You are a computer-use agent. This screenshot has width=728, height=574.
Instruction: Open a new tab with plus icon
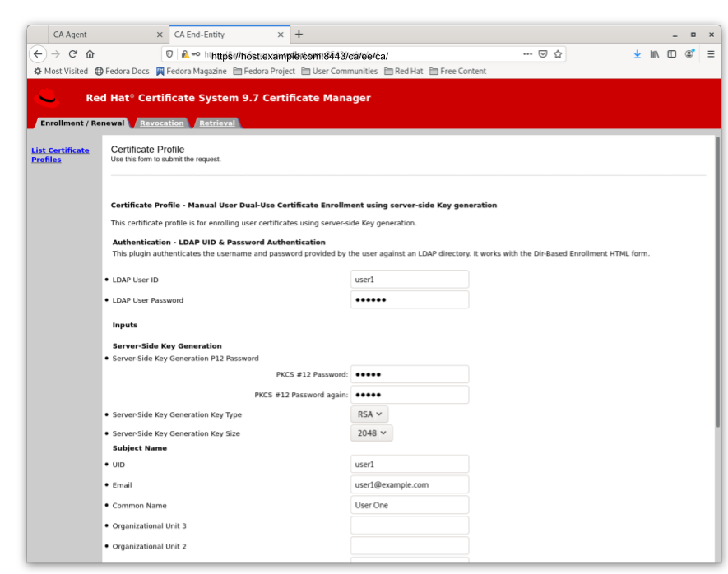[299, 35]
